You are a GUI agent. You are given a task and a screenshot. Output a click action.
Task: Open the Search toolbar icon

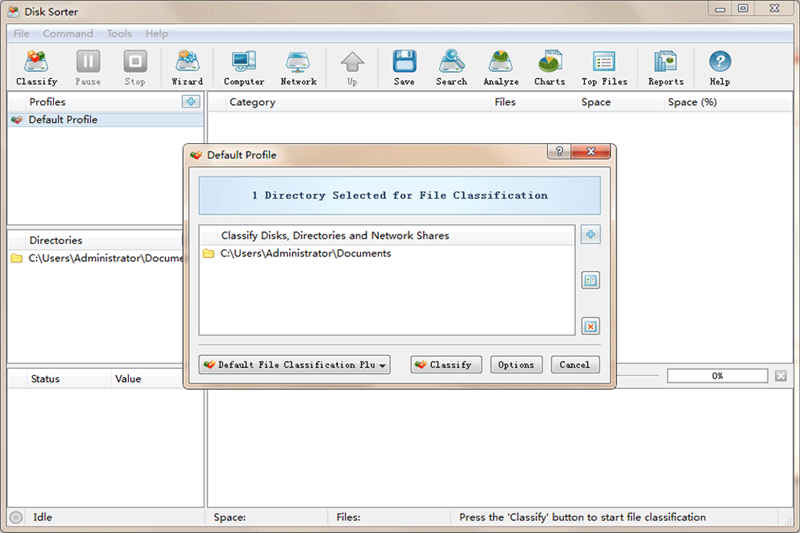451,68
